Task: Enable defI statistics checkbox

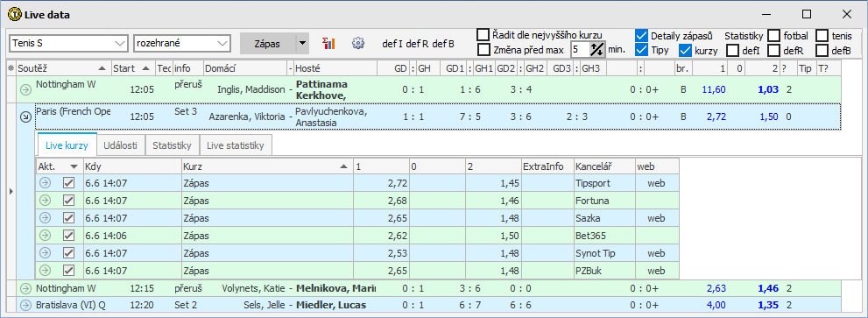Action: click(732, 51)
